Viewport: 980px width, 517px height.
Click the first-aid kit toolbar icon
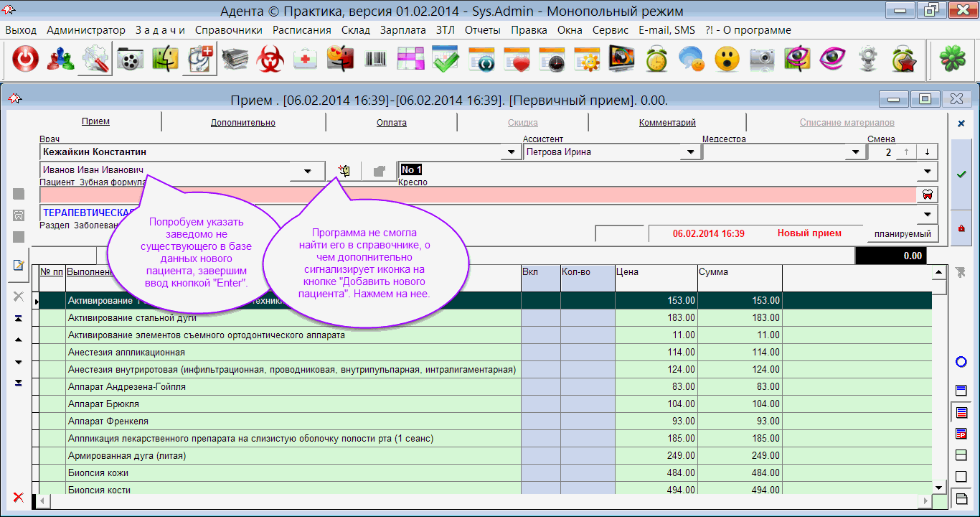(306, 60)
